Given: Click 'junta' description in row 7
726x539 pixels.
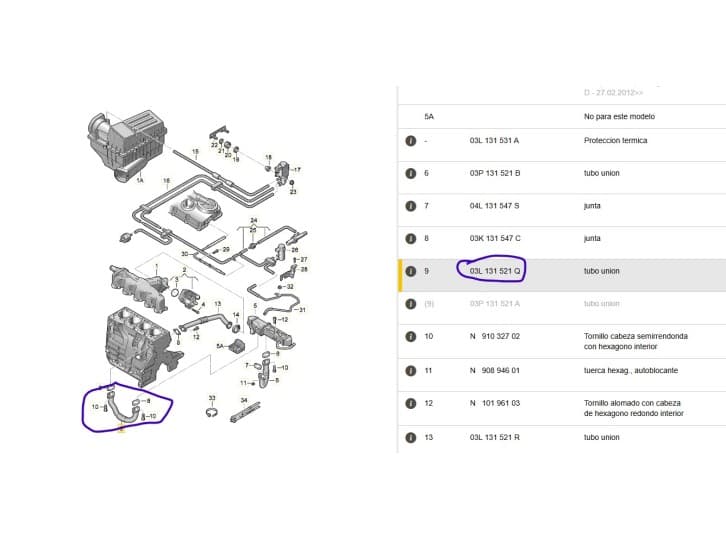Looking at the screenshot, I should click(592, 206).
